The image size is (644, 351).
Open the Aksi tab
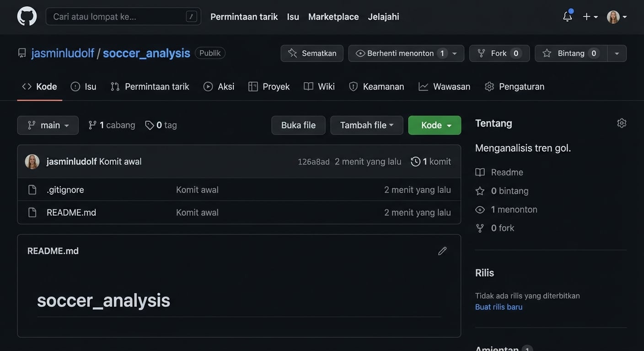click(219, 86)
